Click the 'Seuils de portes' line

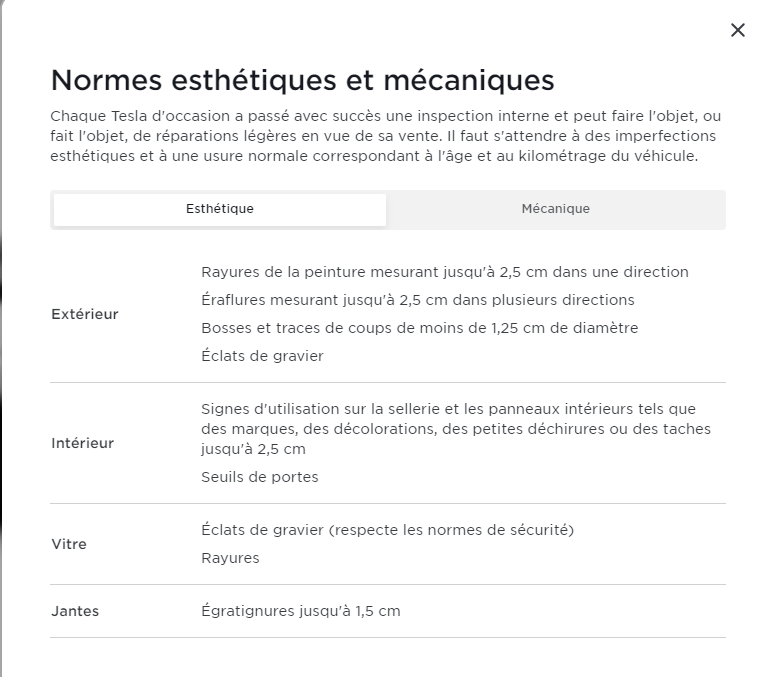[x=260, y=477]
